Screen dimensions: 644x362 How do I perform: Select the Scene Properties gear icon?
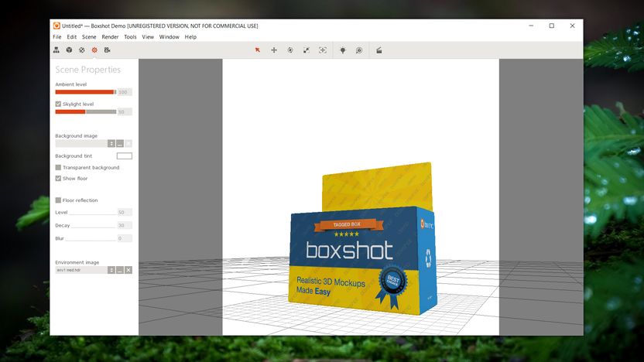click(94, 50)
